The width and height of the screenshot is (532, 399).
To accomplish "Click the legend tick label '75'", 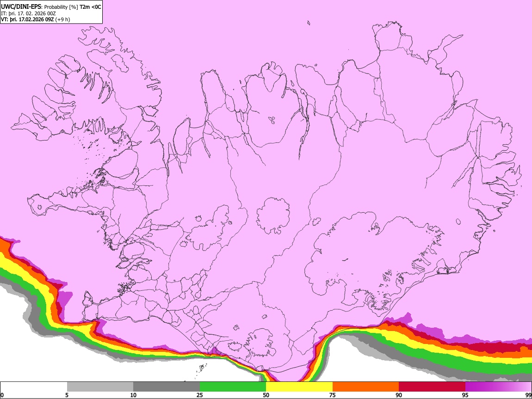I will tap(333, 395).
